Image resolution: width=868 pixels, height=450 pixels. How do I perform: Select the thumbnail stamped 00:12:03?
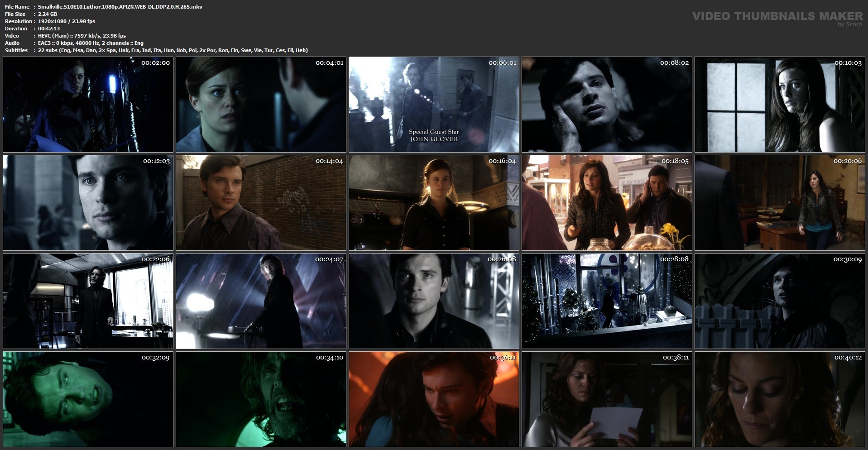pos(88,203)
